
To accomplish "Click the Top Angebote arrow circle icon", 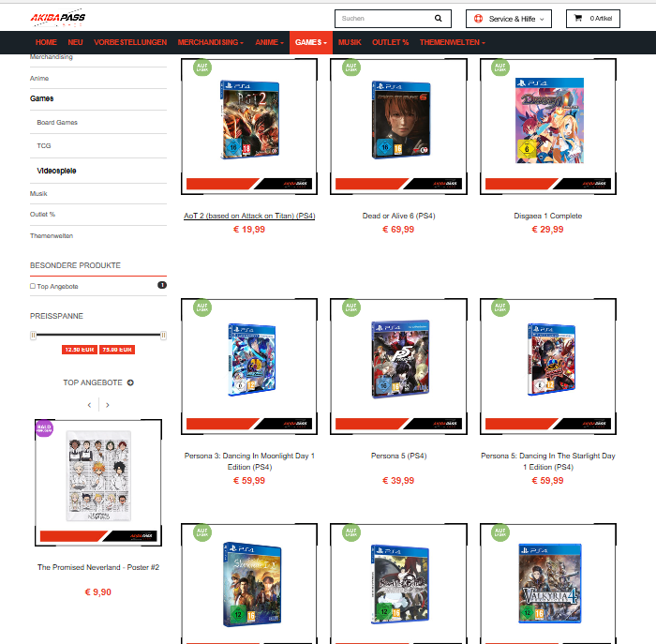I will (x=130, y=382).
